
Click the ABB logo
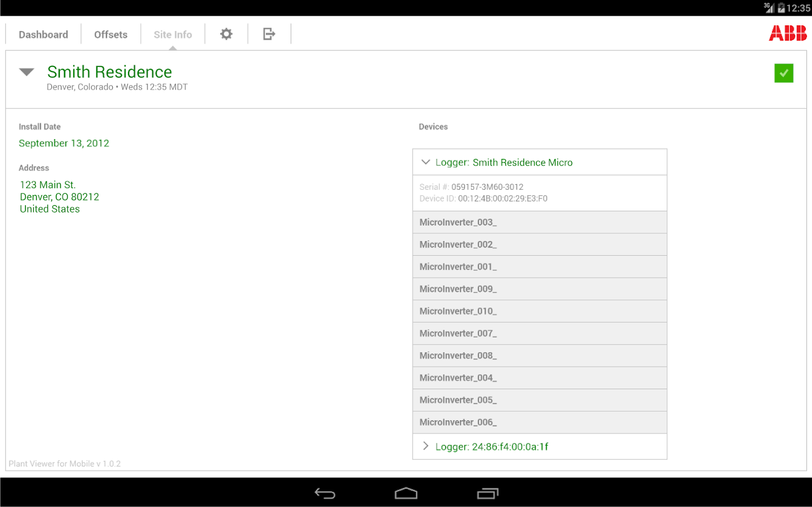(787, 33)
